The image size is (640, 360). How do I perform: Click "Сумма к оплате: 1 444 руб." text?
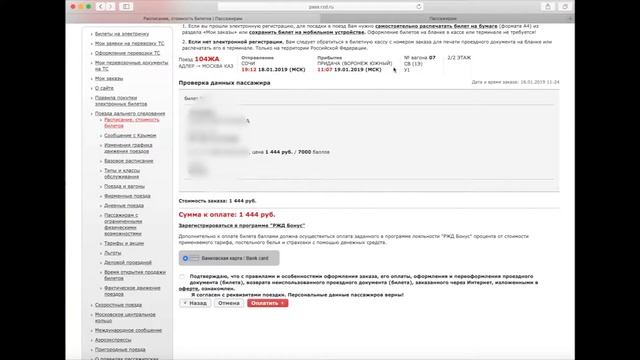[227, 215]
